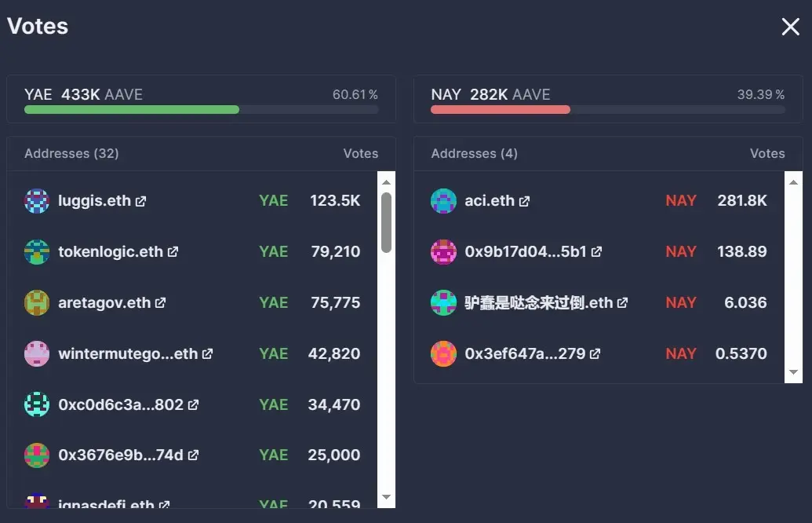812x523 pixels.
Task: Close the Votes modal
Action: click(790, 26)
